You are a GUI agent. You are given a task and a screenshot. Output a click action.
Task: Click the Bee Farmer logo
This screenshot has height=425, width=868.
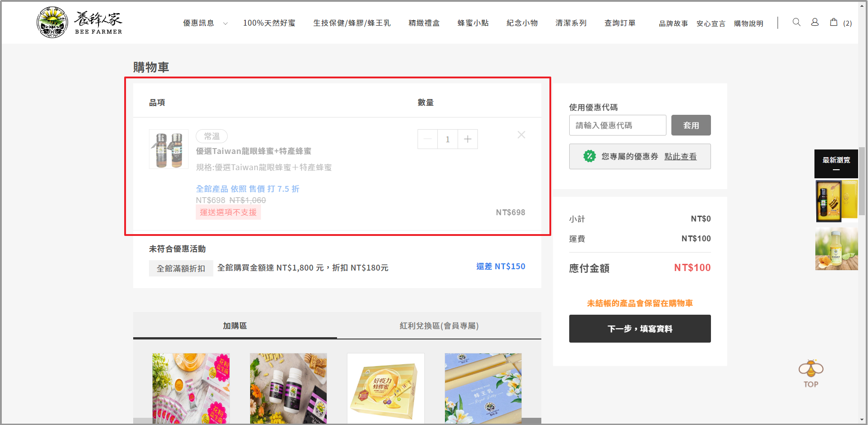pos(79,23)
